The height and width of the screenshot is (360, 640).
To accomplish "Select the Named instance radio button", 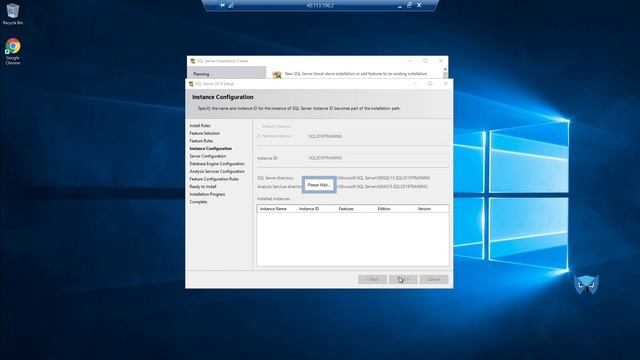I will 259,136.
